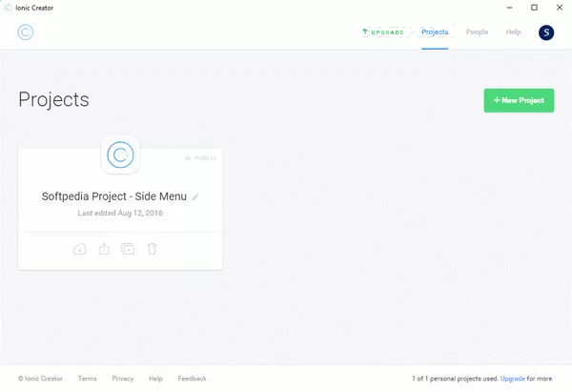The width and height of the screenshot is (572, 392).
Task: Open the Terms link in footer
Action: 87,379
